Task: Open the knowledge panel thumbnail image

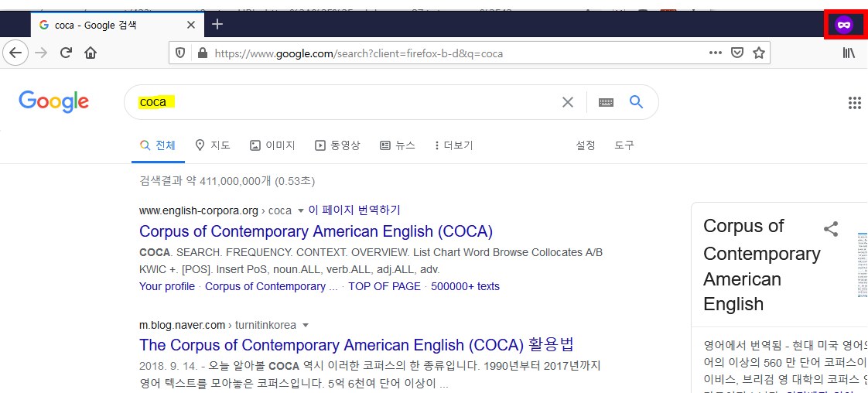Action: [x=863, y=267]
